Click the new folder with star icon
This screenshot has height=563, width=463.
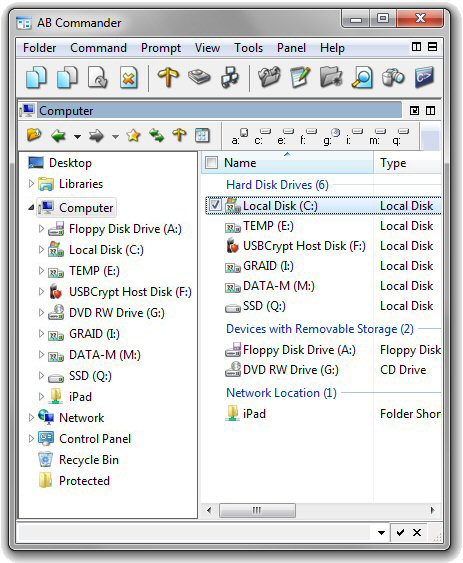[x=331, y=77]
